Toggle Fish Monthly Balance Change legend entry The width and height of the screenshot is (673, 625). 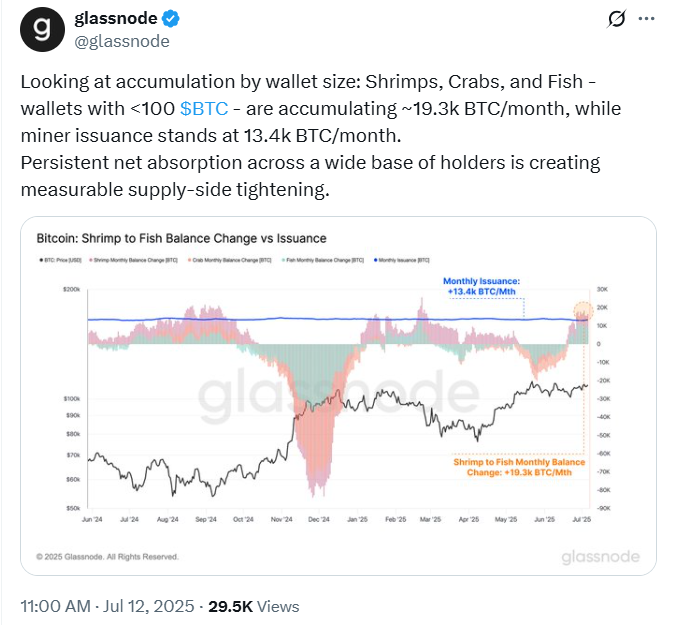323,260
